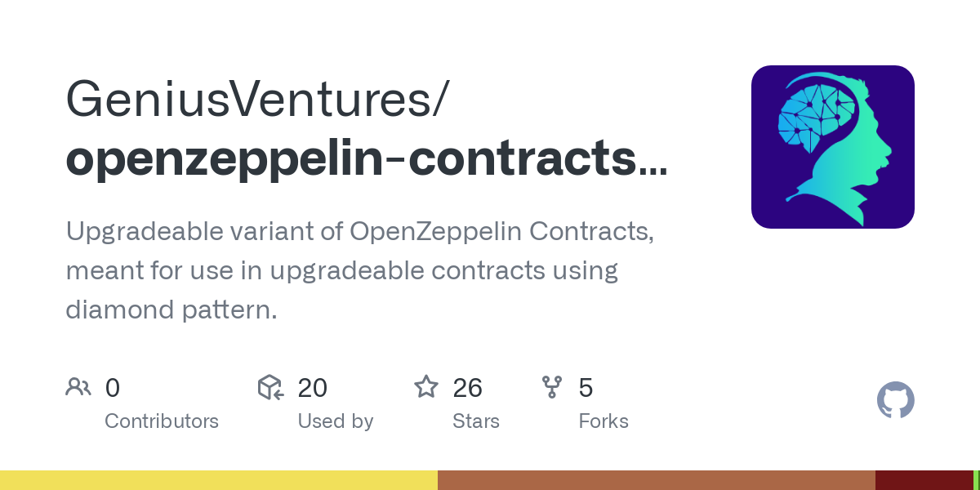
Task: Click the yellow language bar segment
Action: click(x=219, y=480)
